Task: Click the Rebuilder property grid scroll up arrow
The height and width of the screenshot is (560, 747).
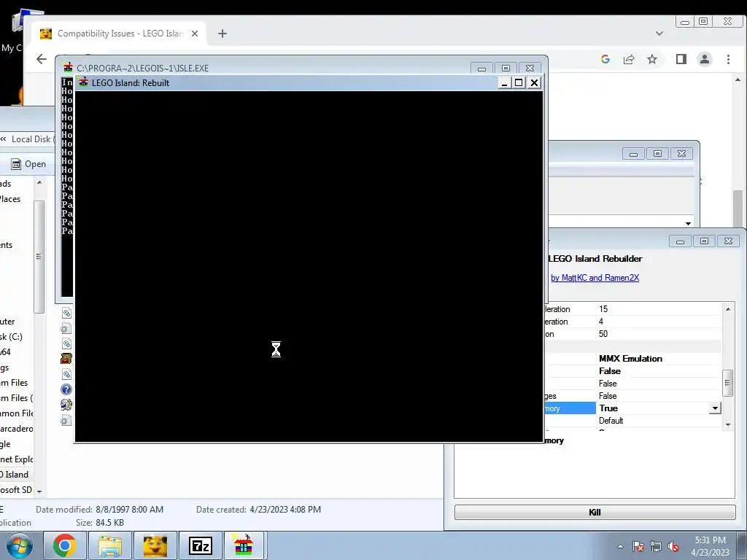Action: (727, 309)
